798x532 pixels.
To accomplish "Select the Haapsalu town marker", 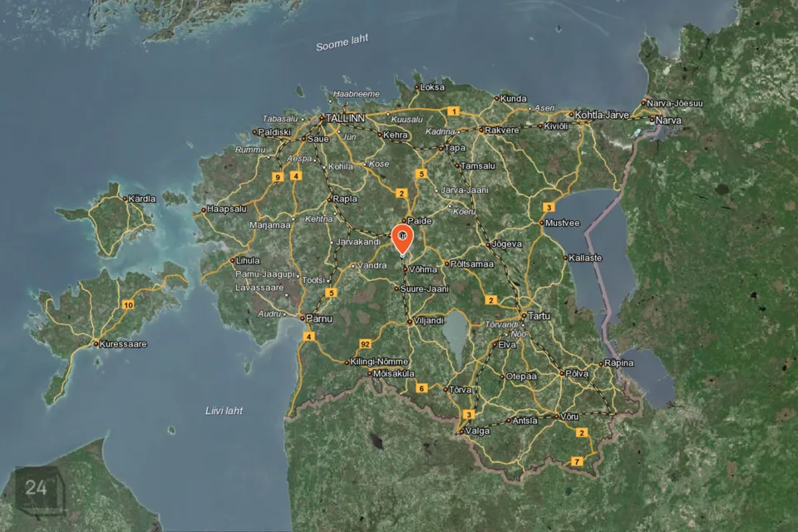I will click(204, 209).
